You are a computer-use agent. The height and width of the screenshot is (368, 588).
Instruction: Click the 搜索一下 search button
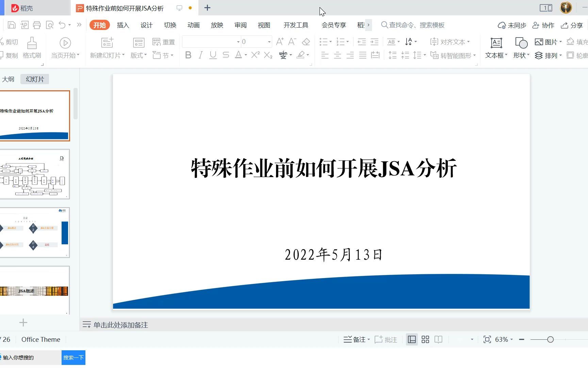point(73,357)
